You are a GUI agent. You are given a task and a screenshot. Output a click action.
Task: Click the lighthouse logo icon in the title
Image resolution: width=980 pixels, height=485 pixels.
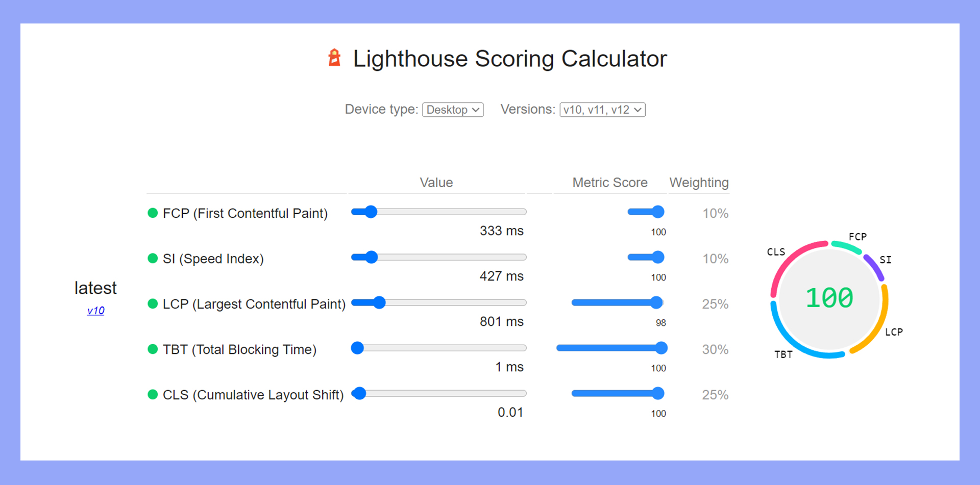pos(334,58)
